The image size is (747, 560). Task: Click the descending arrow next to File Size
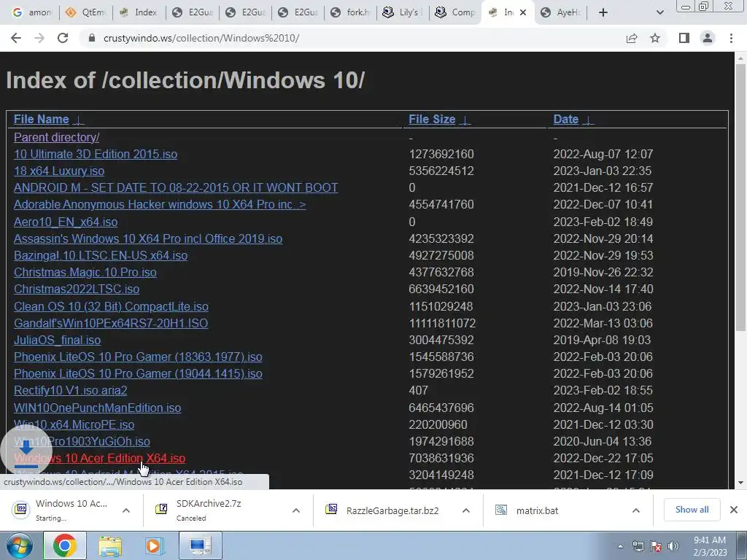click(465, 120)
